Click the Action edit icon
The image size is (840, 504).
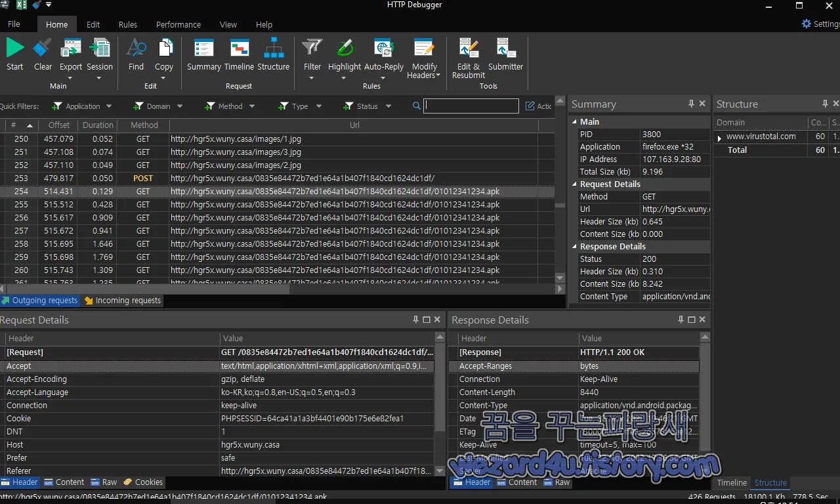pos(530,106)
